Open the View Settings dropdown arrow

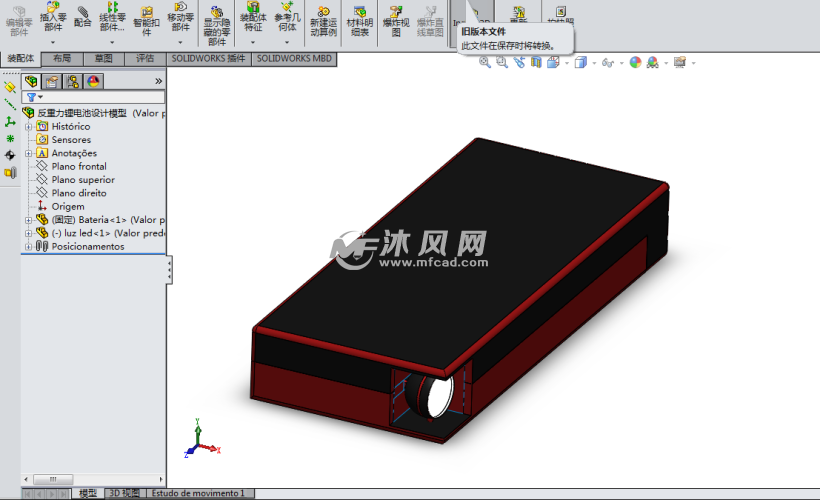pyautogui.click(x=693, y=63)
